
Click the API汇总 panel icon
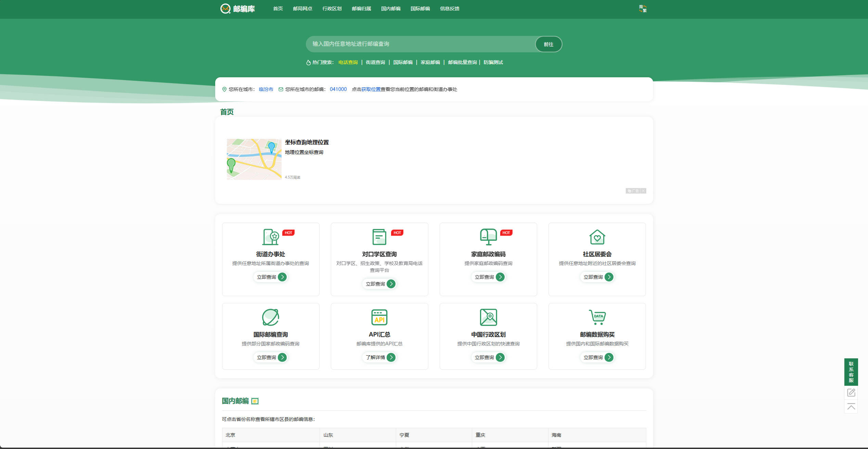click(379, 317)
